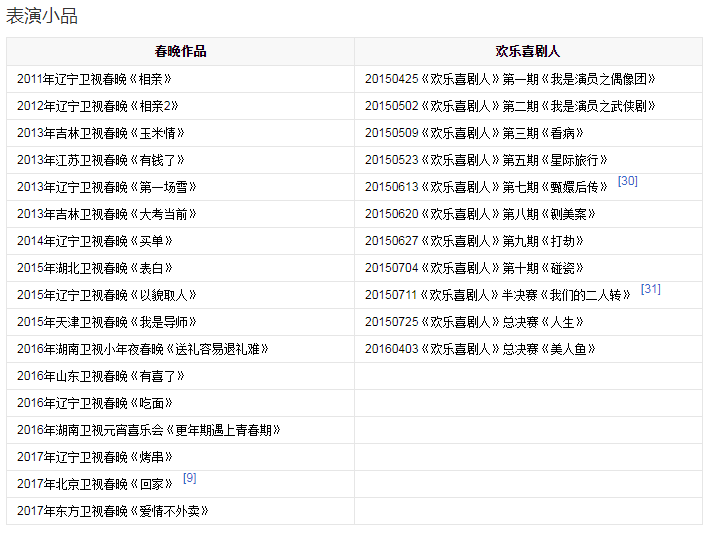Open citation [31] next to 我们的二人转
The image size is (718, 535).
click(x=650, y=289)
